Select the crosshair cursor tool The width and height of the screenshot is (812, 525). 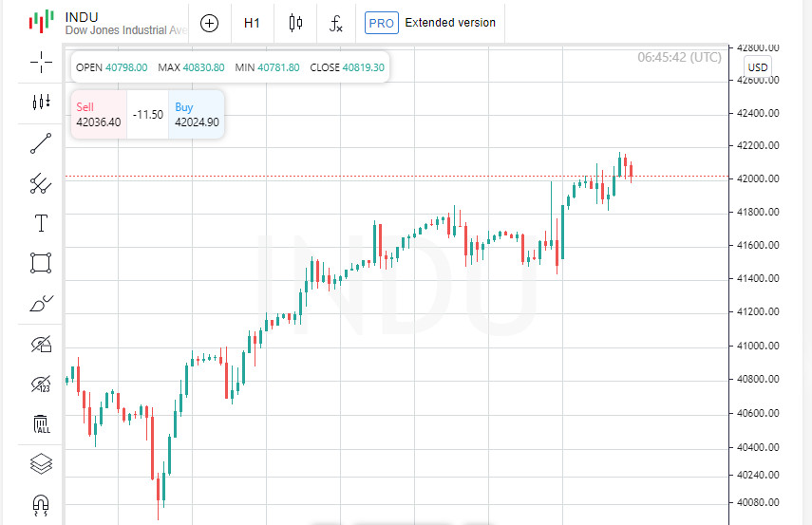(41, 63)
